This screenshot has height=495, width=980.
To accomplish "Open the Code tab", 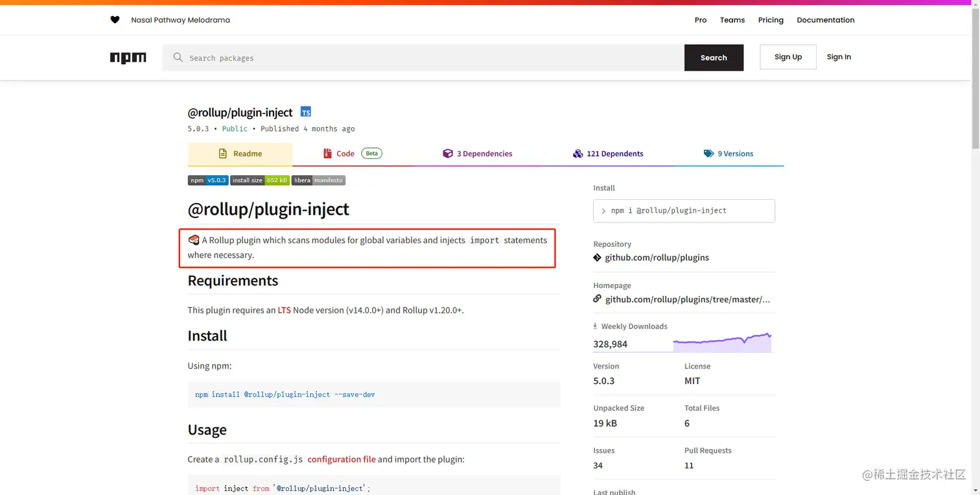I will pos(353,154).
